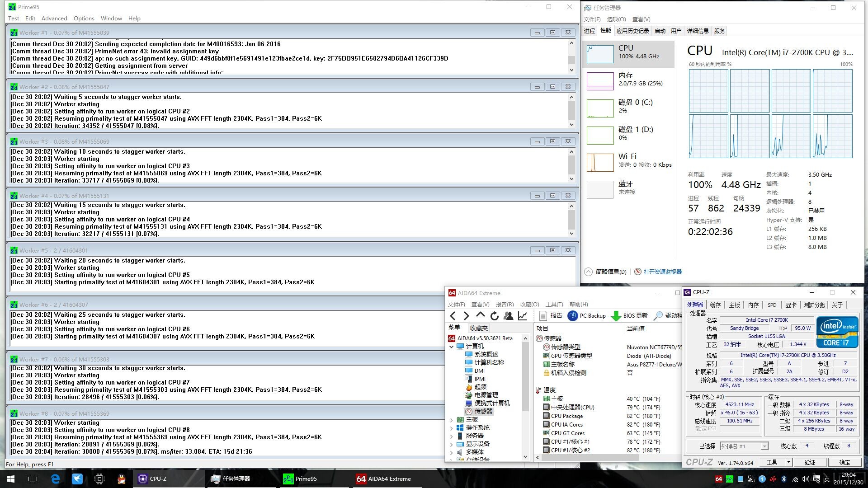Open Prime95 Test menu
Screen dimensions: 868x488
pos(14,19)
